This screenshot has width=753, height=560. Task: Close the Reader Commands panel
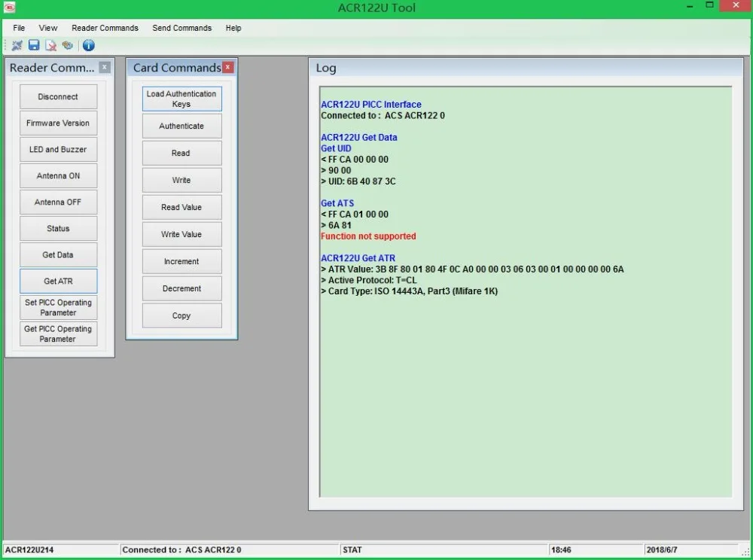coord(104,67)
